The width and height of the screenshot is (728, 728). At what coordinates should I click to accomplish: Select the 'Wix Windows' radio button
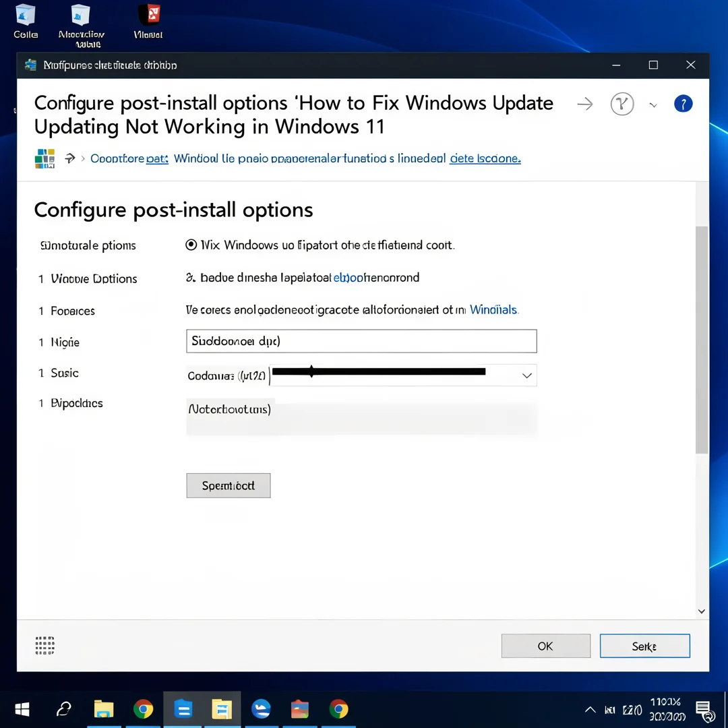tap(191, 245)
